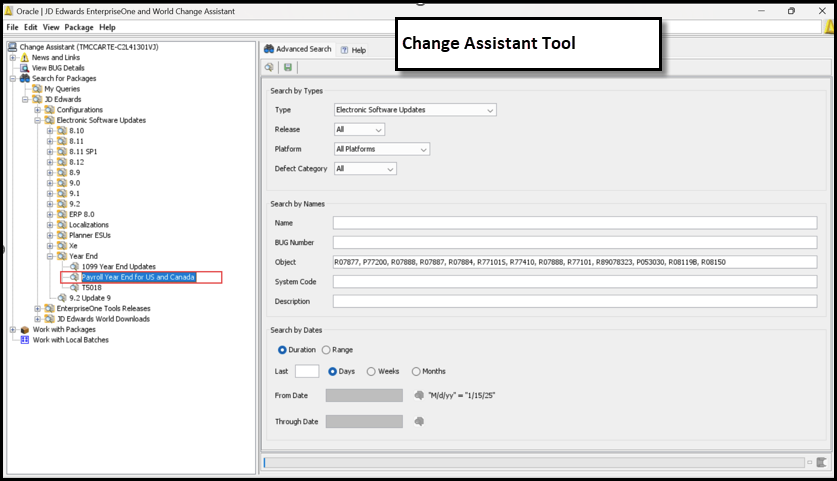Click the Localizations folder icon

pyautogui.click(x=62, y=225)
